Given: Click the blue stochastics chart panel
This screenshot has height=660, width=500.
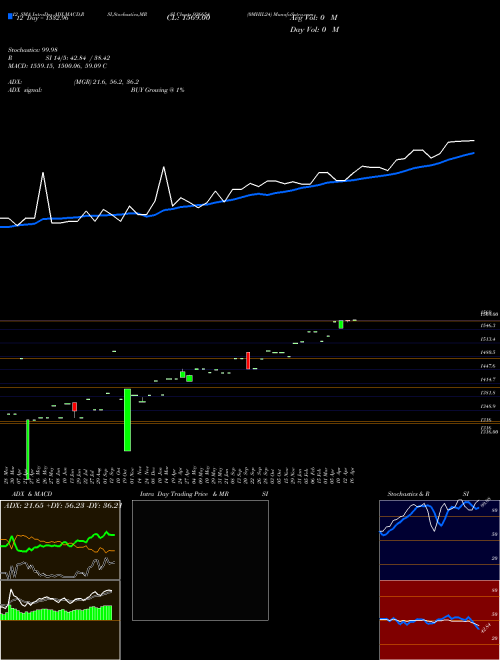Looking at the screenshot, I should coord(439,540).
